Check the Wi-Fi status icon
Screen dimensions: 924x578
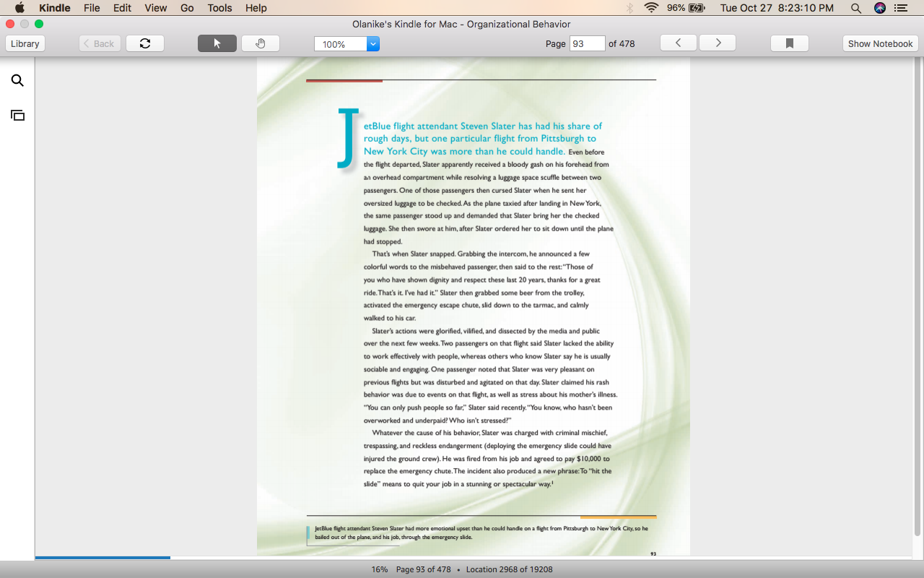[x=652, y=8]
